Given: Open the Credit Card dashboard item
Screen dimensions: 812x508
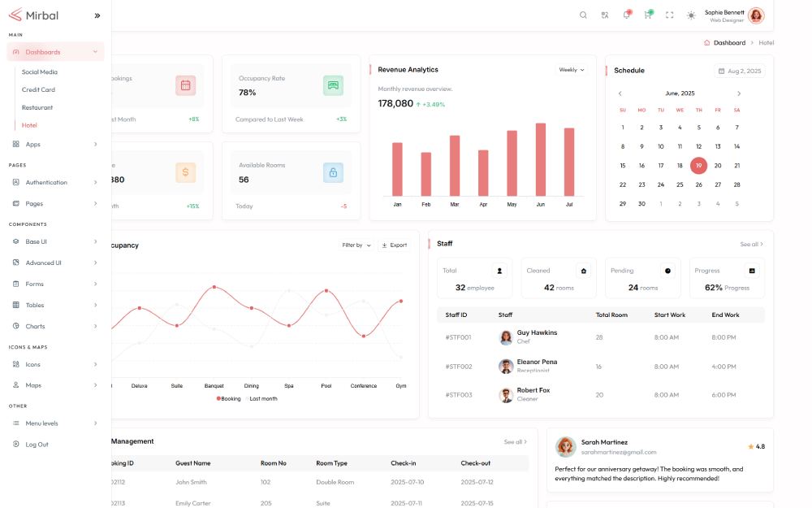Looking at the screenshot, I should 38,89.
